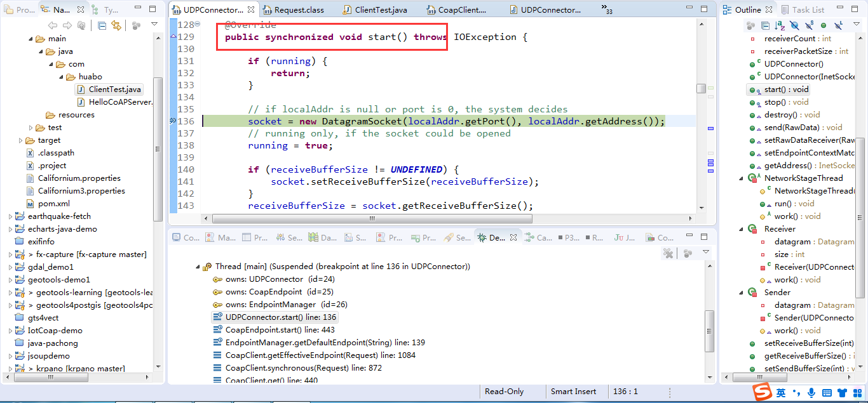This screenshot has width=868, height=403.
Task: Open Markers tab in bottom panel
Action: coord(220,237)
